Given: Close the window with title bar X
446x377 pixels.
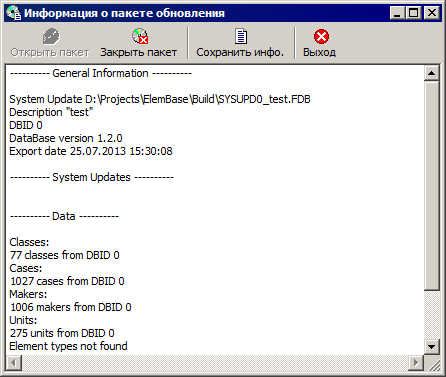Looking at the screenshot, I should point(432,13).
